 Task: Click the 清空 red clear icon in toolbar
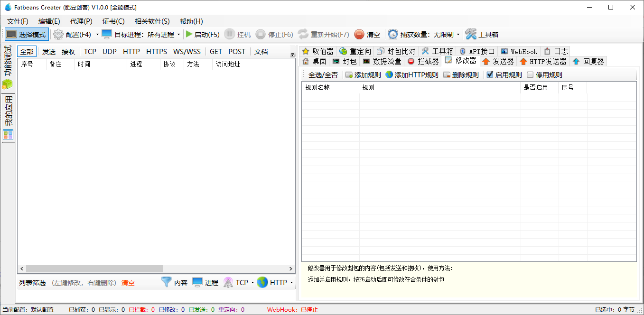359,34
